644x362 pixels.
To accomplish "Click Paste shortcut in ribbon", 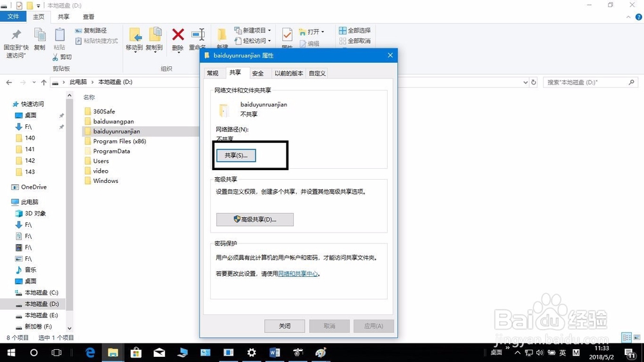I will point(97,41).
